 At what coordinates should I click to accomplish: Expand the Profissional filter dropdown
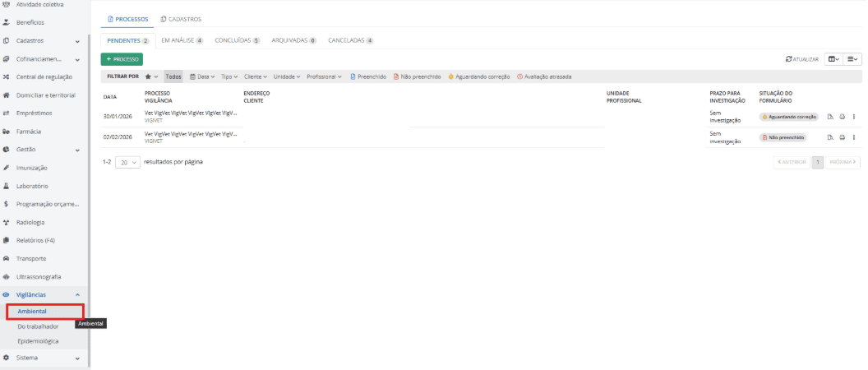[x=325, y=76]
